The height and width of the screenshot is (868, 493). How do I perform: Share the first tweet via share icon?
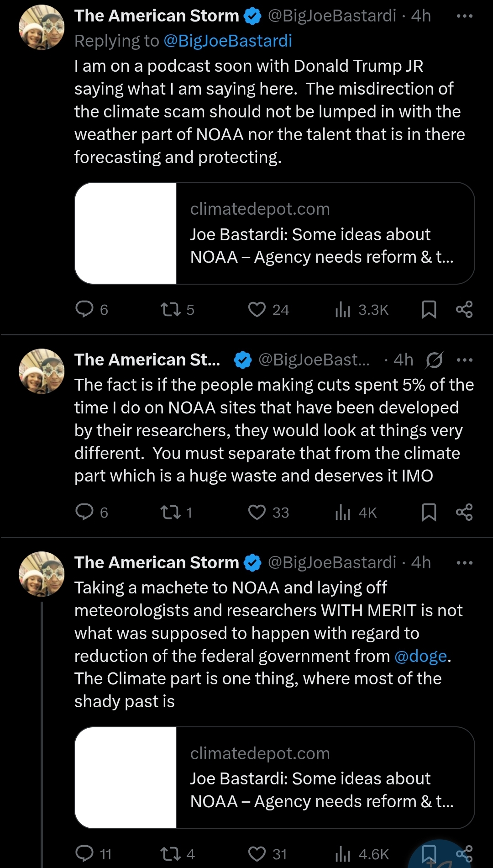click(x=464, y=310)
